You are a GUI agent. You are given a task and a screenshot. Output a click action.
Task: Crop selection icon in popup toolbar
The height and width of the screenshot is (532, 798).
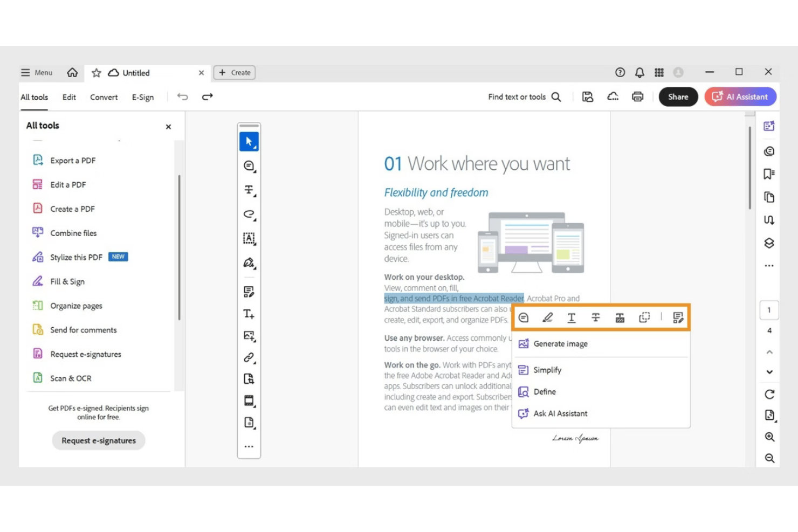(644, 317)
